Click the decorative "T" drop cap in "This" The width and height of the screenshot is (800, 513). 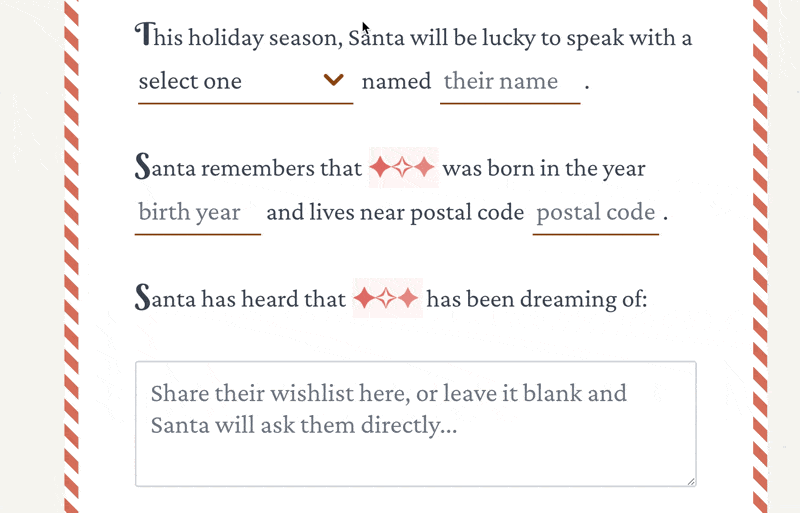pos(146,36)
